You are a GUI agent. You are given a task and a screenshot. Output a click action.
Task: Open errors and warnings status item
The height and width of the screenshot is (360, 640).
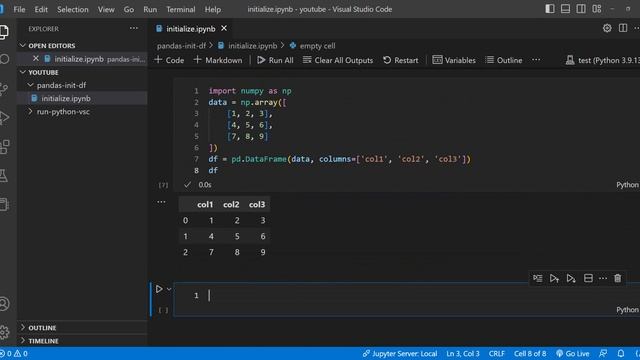click(x=14, y=353)
